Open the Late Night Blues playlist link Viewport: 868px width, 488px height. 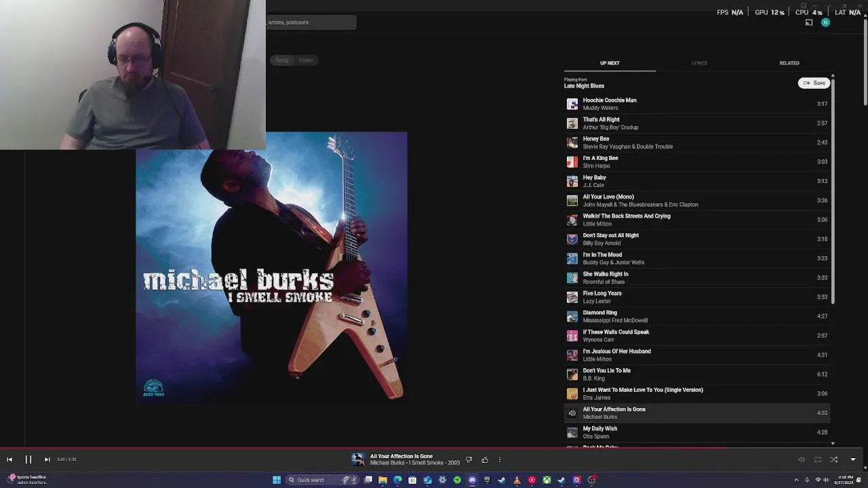coord(584,86)
